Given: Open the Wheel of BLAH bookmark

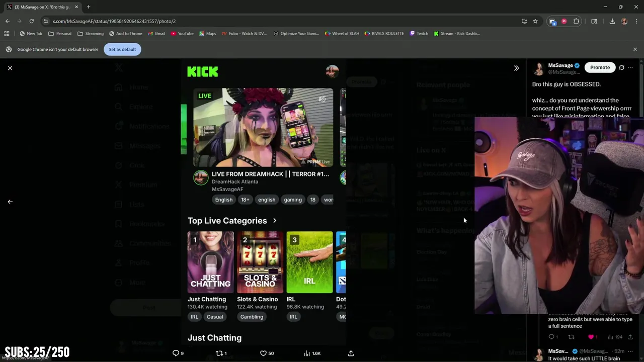Looking at the screenshot, I should 342,34.
